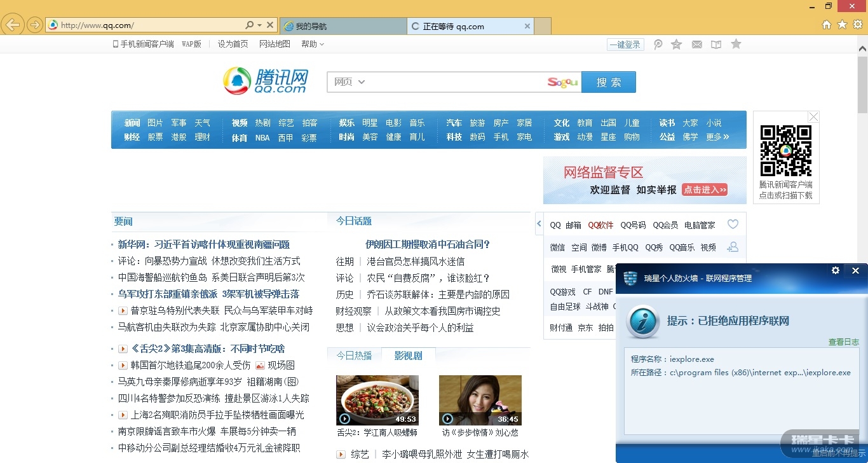
Task: Switch to the 我的导航 browser tab
Action: tap(343, 26)
